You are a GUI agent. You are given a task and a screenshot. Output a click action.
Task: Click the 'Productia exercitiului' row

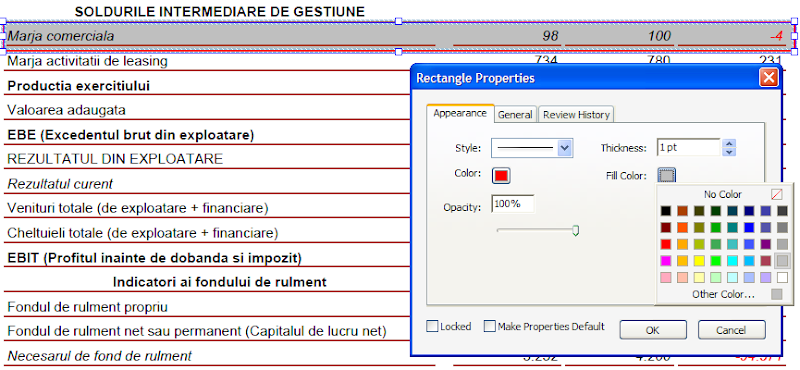point(79,86)
